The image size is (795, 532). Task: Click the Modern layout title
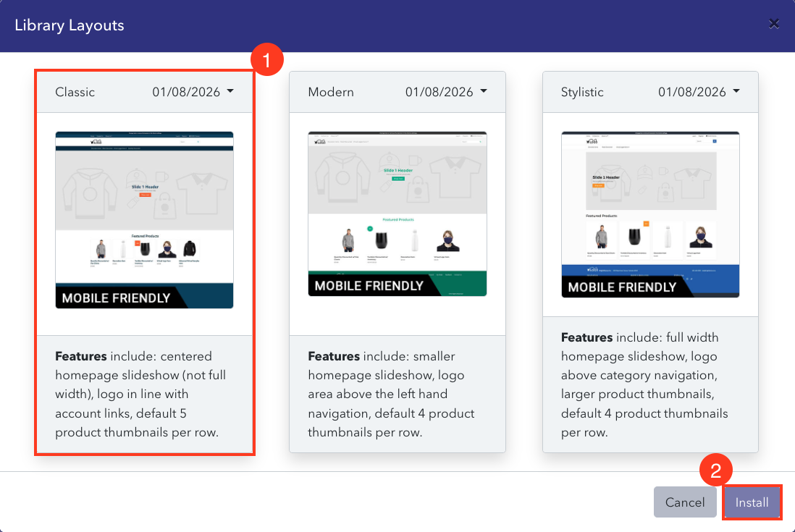[x=331, y=92]
